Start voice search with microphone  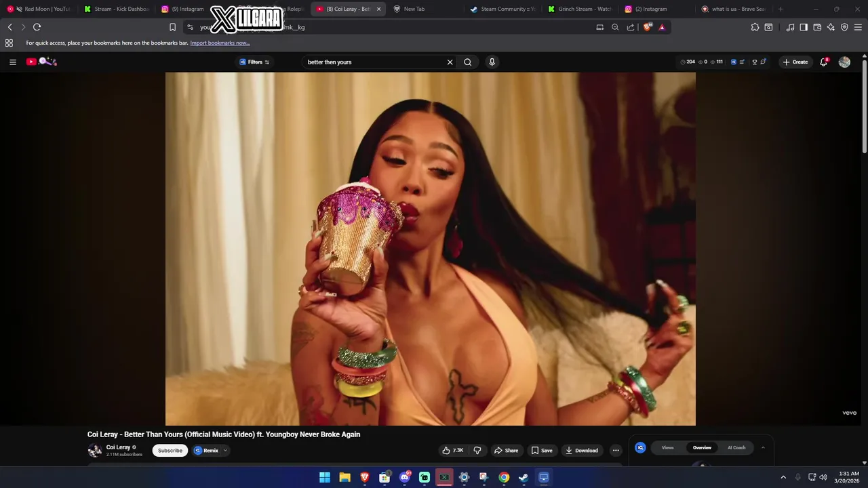click(x=492, y=62)
